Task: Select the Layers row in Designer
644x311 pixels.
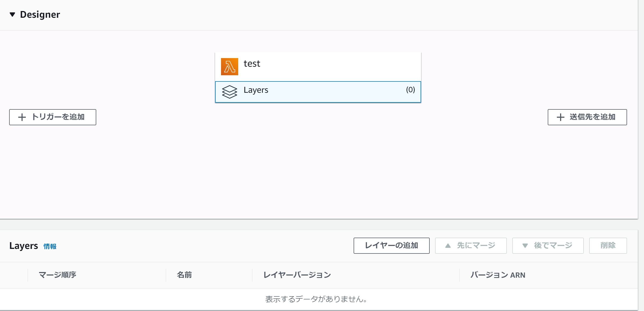Action: [318, 92]
